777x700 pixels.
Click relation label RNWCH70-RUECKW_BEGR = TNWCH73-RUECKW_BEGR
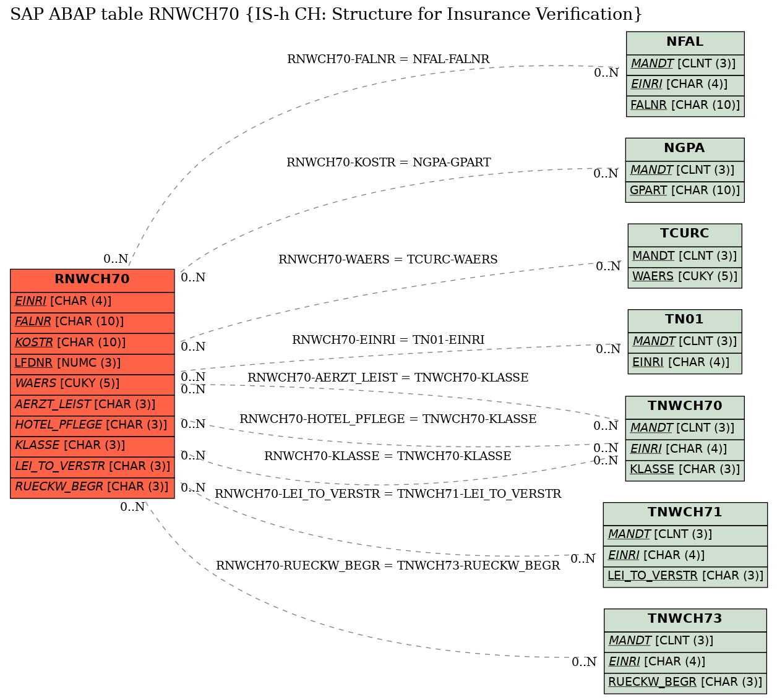388,566
